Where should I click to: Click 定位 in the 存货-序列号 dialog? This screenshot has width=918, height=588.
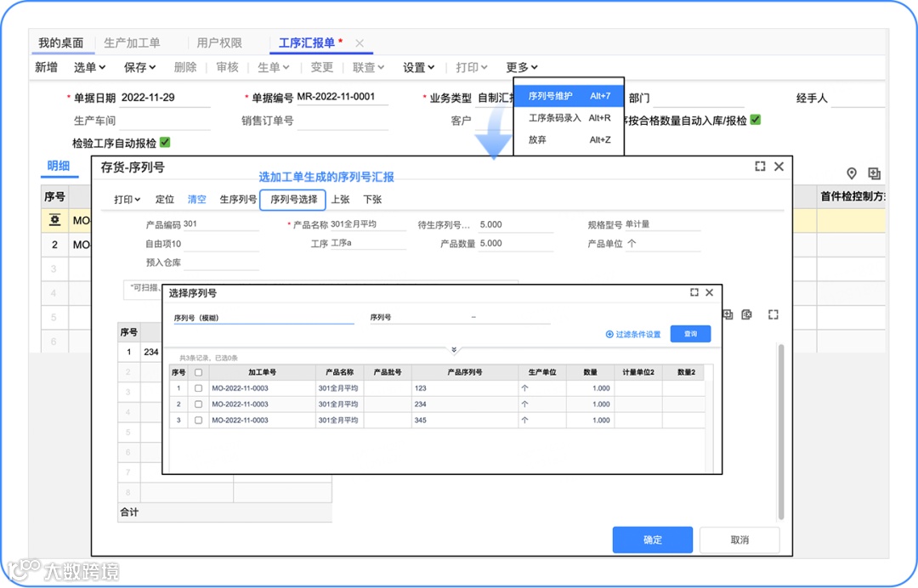pyautogui.click(x=165, y=200)
